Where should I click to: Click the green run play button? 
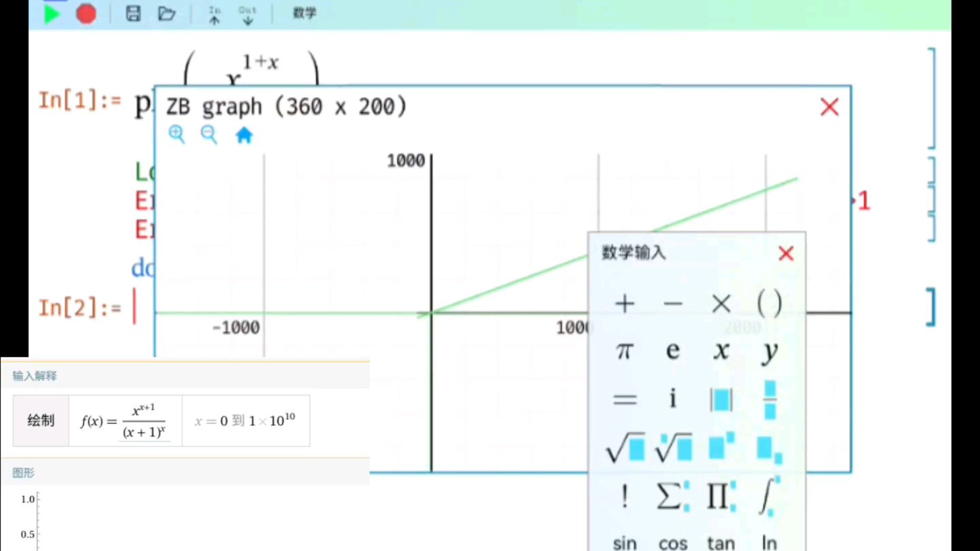52,14
